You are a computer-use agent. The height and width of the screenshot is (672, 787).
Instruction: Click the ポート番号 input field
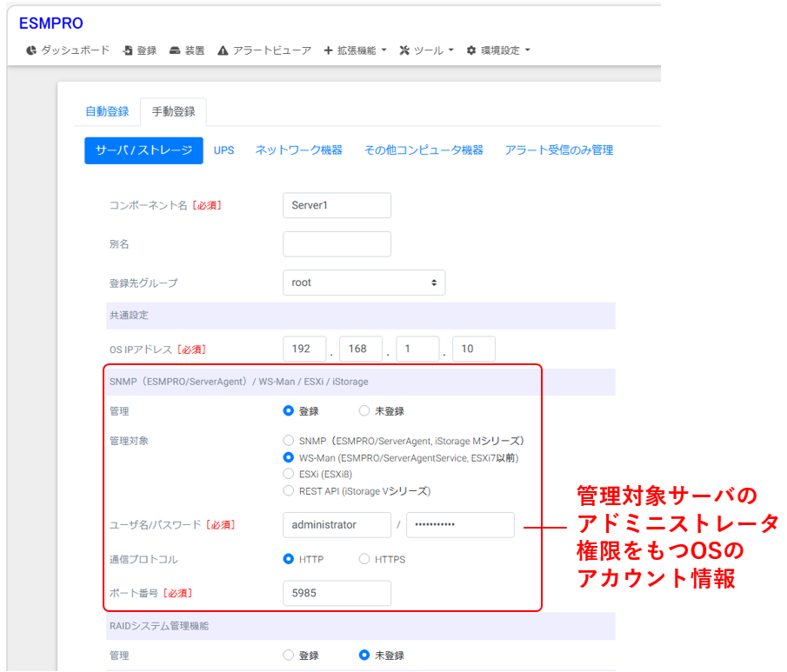[x=337, y=593]
